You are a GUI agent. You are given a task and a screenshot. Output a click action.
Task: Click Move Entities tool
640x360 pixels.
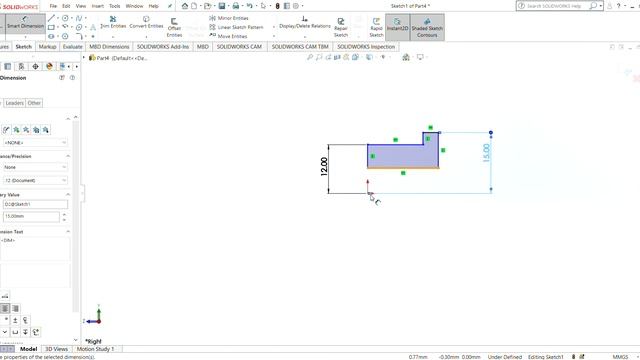point(229,36)
